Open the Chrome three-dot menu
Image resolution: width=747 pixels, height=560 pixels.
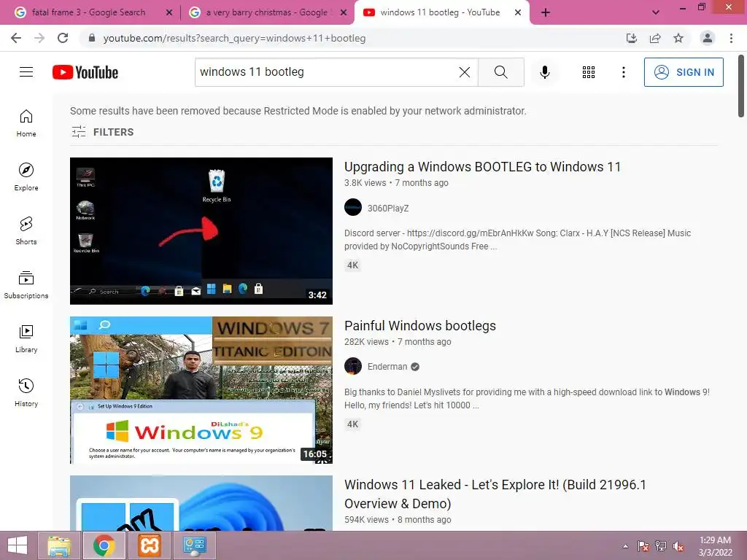[x=731, y=38]
